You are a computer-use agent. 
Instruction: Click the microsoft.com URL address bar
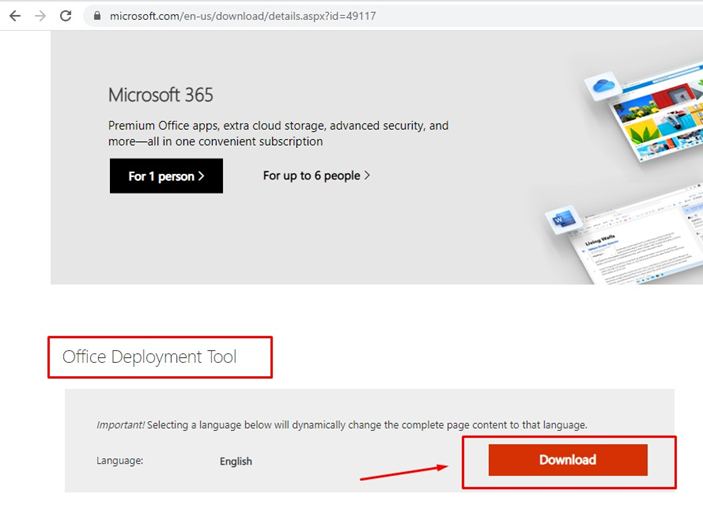pyautogui.click(x=395, y=16)
